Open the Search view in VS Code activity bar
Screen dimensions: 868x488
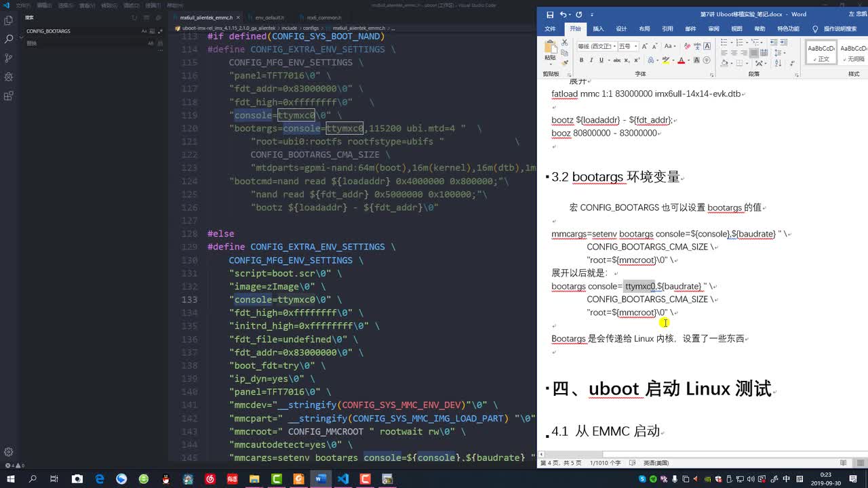click(x=9, y=39)
